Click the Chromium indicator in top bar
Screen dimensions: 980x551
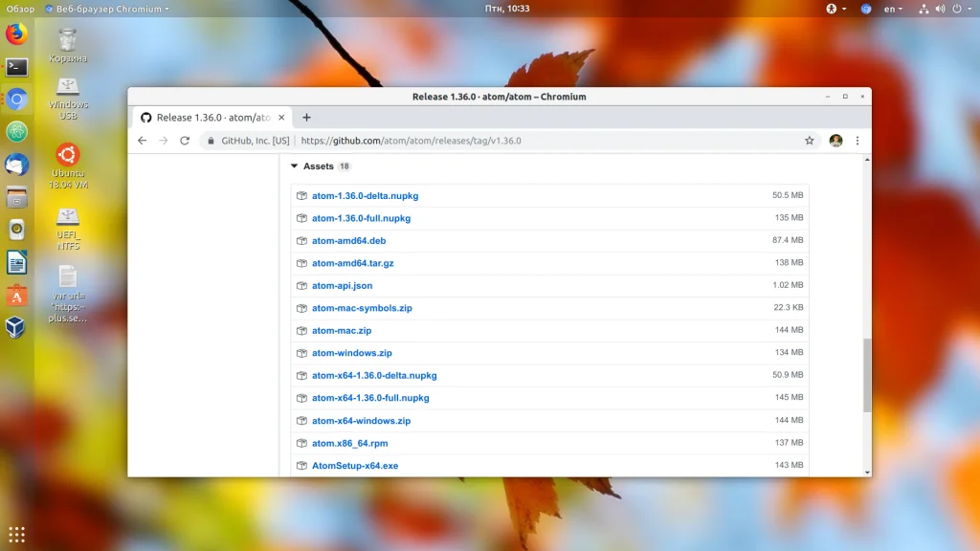(865, 9)
